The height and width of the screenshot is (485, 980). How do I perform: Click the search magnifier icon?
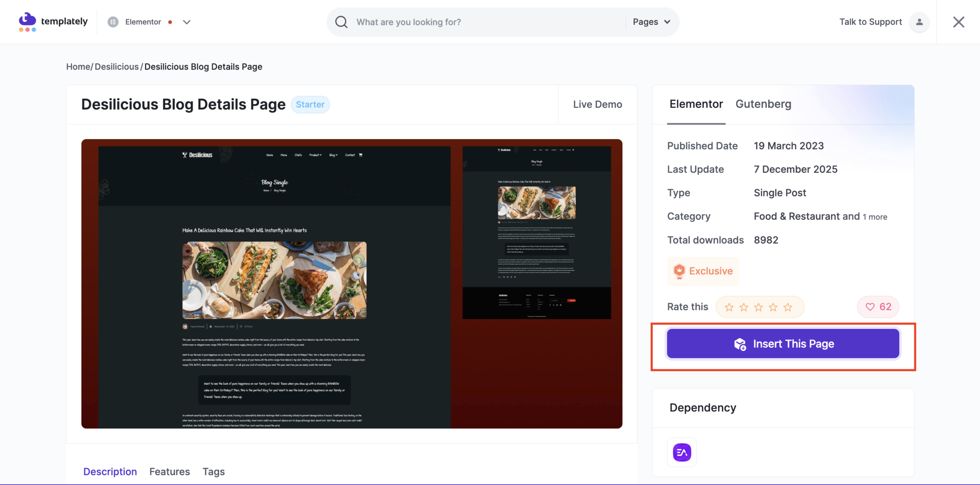coord(341,22)
